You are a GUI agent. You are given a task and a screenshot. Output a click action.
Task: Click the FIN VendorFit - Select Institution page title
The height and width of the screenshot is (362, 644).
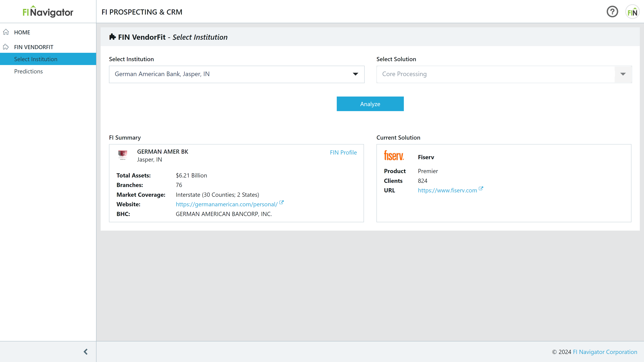point(173,37)
